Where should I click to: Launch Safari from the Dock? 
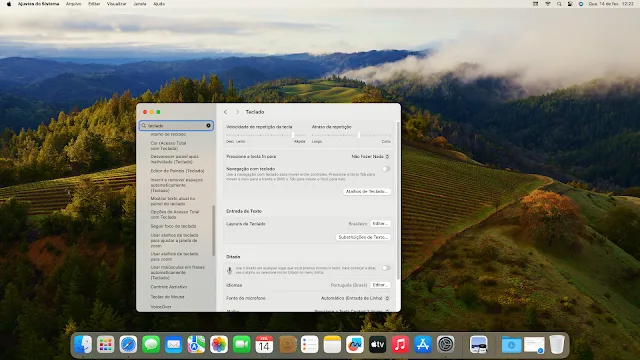click(128, 344)
